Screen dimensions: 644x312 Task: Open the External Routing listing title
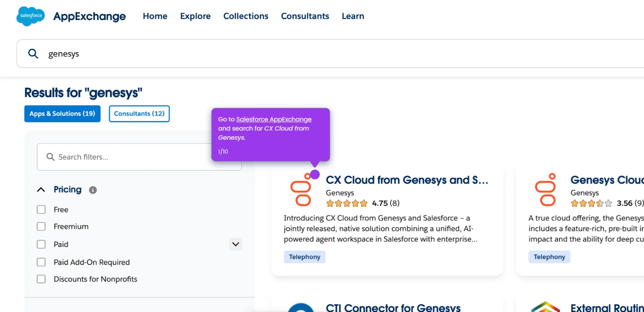[607, 307]
